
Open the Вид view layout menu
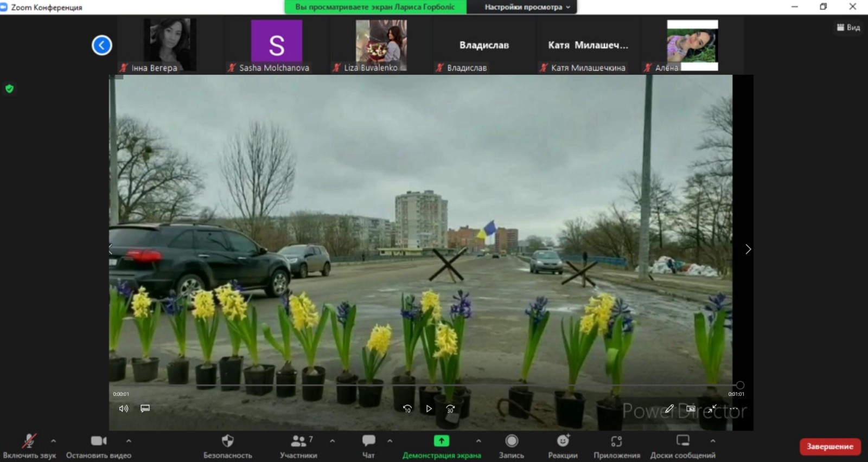[848, 27]
